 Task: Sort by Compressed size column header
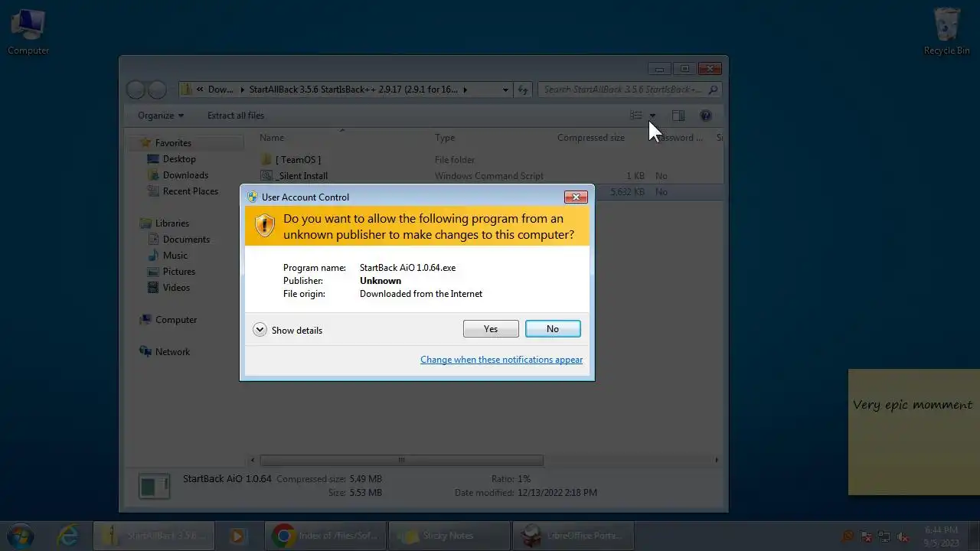(x=591, y=138)
